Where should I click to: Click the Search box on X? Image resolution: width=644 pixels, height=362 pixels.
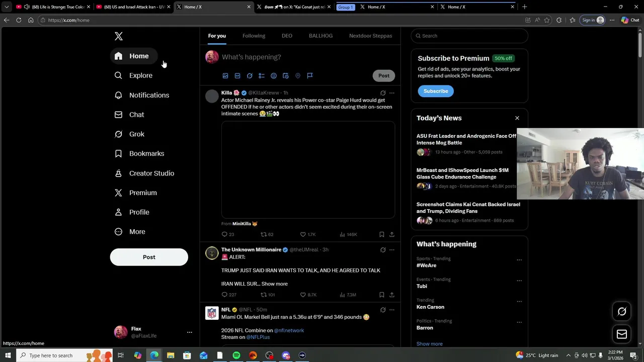[x=469, y=36]
